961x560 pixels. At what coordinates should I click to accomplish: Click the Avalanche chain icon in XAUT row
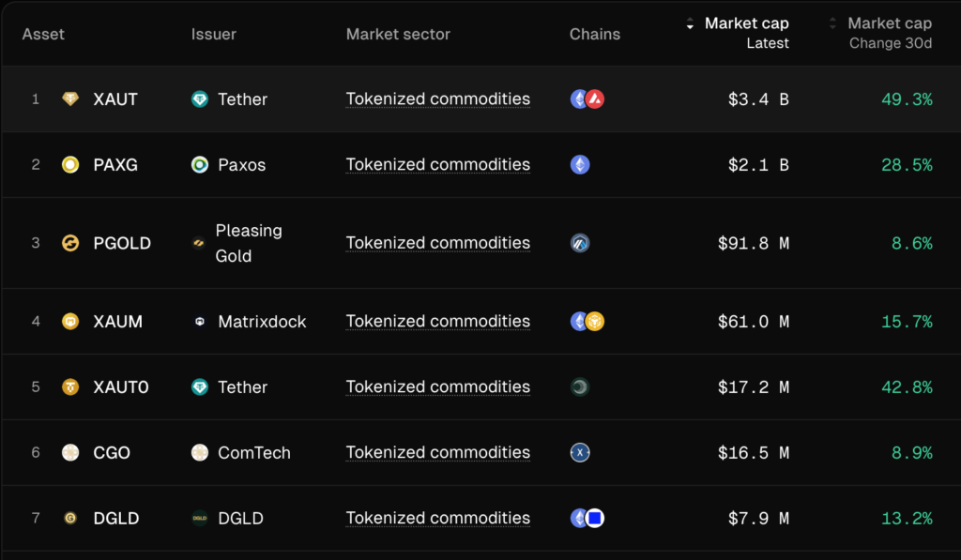[x=594, y=99]
